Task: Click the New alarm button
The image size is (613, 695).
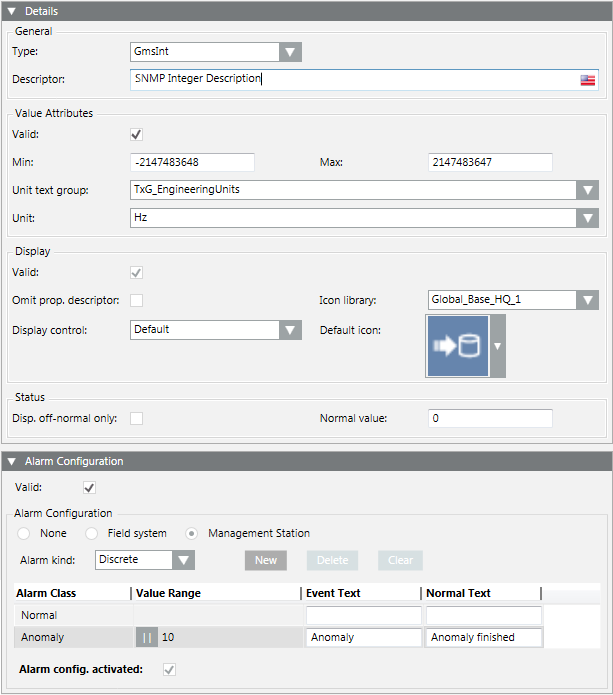Action: [x=266, y=560]
